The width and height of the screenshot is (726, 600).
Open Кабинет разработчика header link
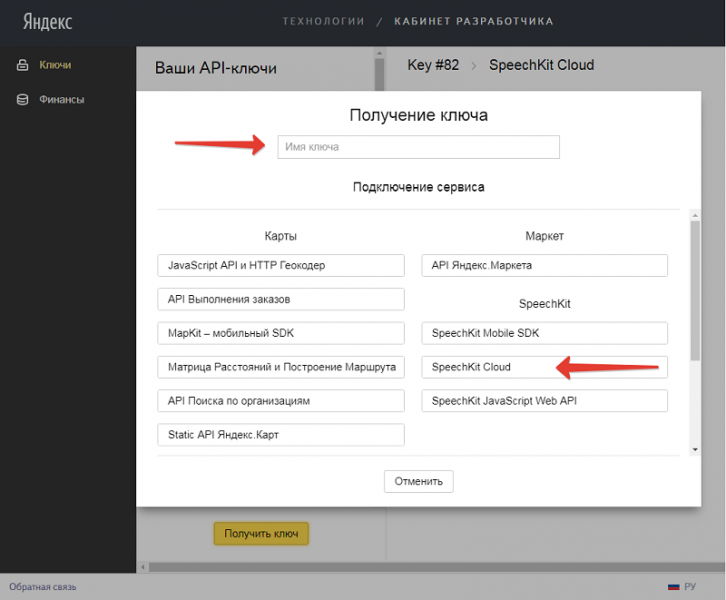point(474,21)
